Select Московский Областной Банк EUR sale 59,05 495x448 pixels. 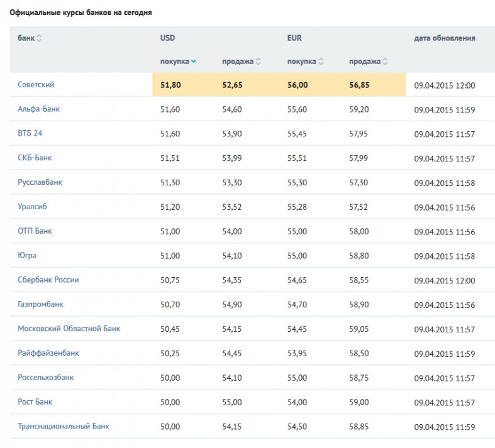pos(359,329)
